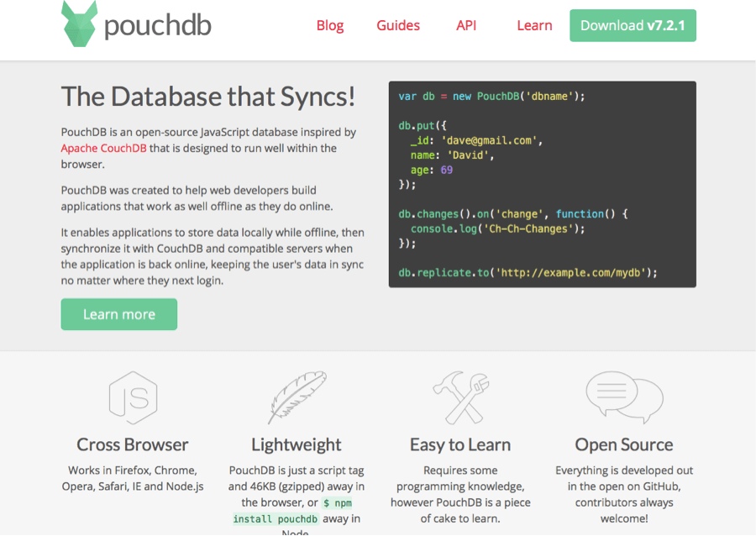Click the pouchdb wordmark in header

click(158, 26)
